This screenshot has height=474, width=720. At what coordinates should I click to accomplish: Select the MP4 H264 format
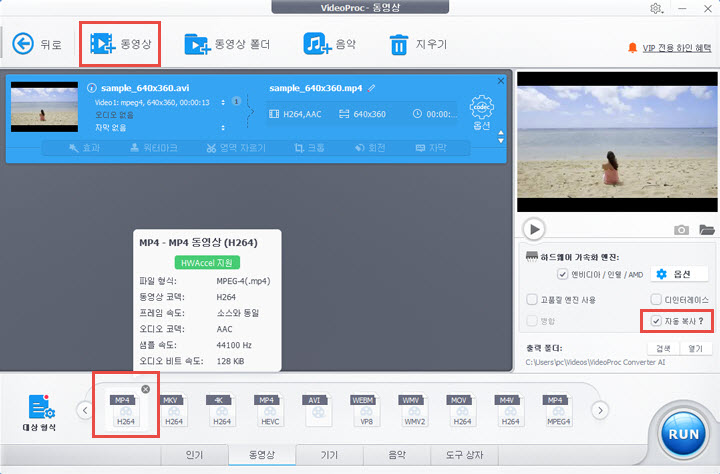coord(125,410)
